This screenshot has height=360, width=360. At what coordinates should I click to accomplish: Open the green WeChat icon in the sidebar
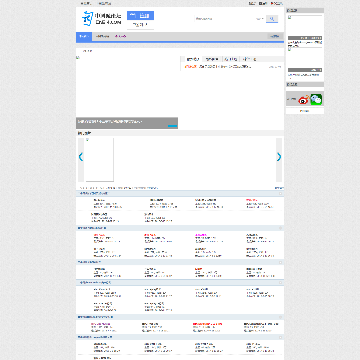(316, 99)
